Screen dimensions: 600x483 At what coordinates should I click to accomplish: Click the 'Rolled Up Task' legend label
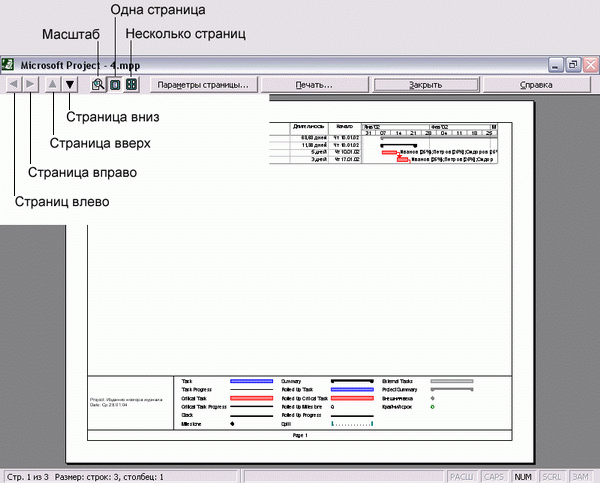[x=297, y=390]
